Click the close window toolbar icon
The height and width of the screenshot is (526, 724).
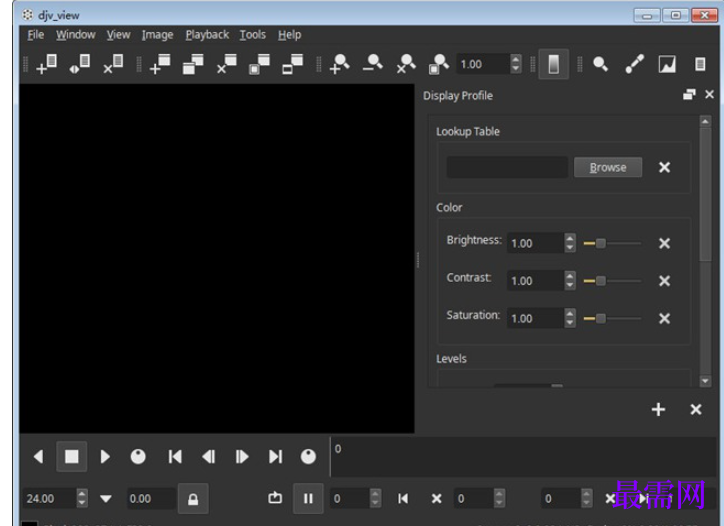pyautogui.click(x=227, y=64)
